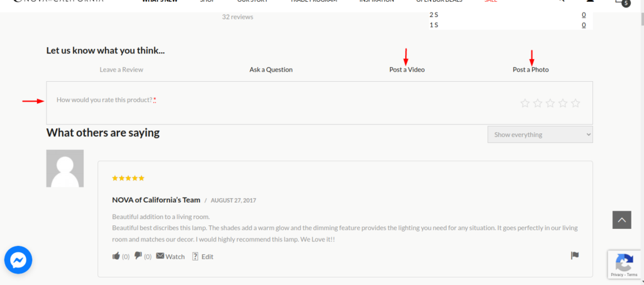Open the Show everything filter dropdown
The height and width of the screenshot is (285, 644).
pyautogui.click(x=540, y=134)
